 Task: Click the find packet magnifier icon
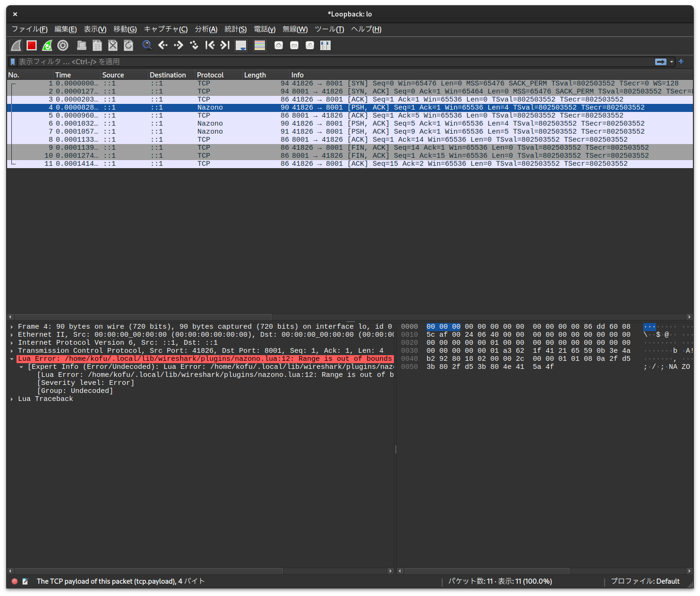pyautogui.click(x=147, y=45)
